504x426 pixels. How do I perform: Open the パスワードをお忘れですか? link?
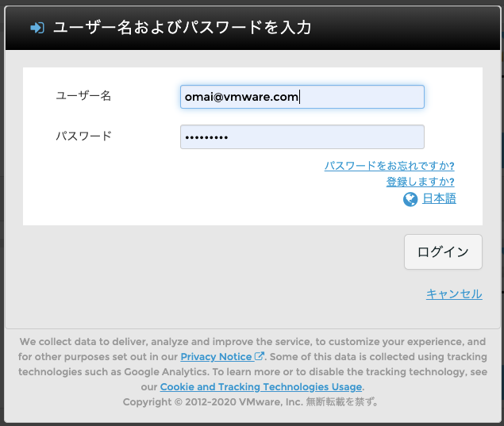(x=389, y=166)
